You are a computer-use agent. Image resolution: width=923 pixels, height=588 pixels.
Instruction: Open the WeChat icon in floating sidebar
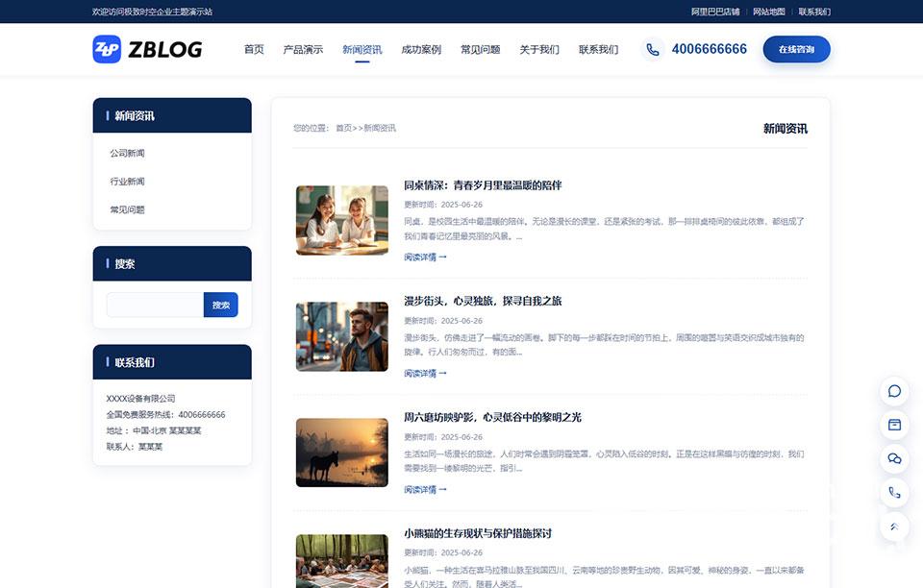(894, 458)
